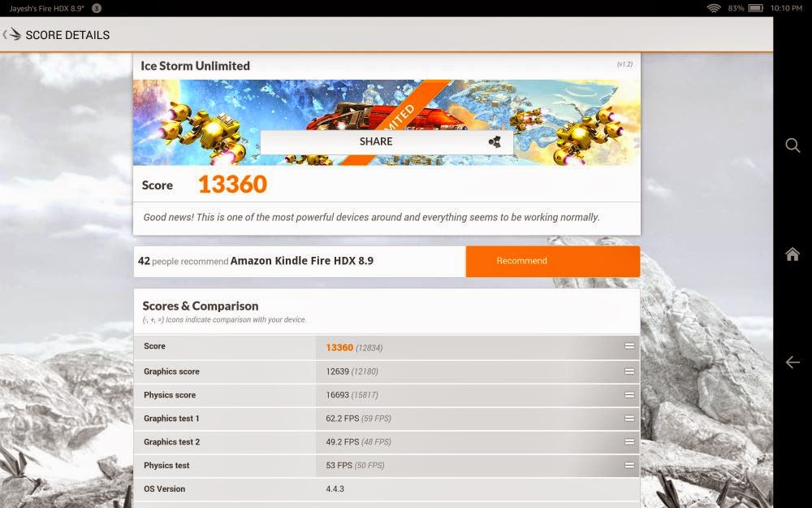
Task: Tap the Ice Storm Unlimited heading
Action: click(x=195, y=66)
